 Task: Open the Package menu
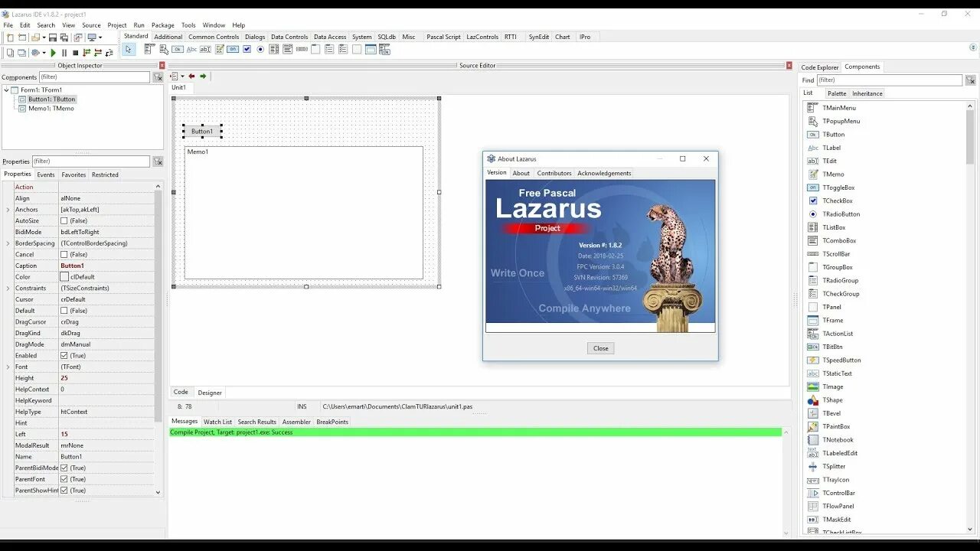click(x=162, y=25)
